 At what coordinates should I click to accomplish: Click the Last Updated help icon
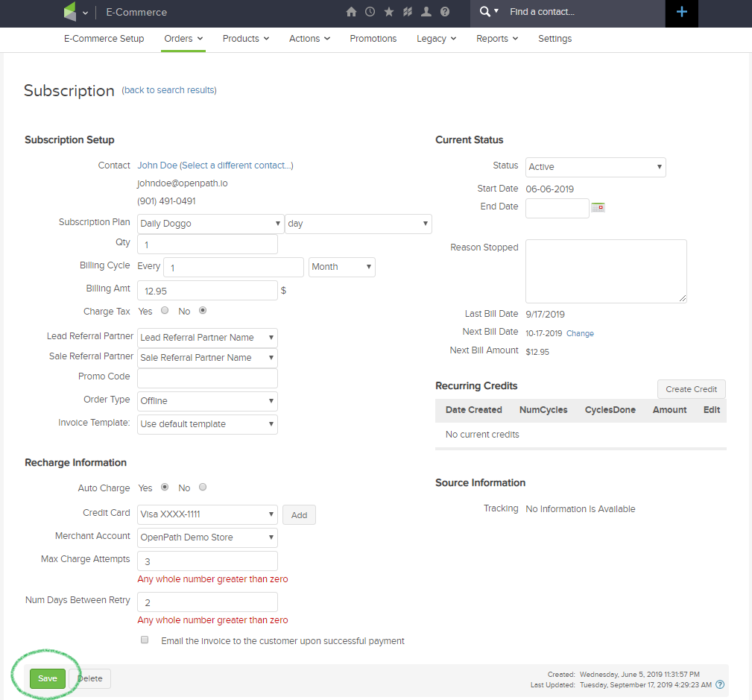click(720, 684)
